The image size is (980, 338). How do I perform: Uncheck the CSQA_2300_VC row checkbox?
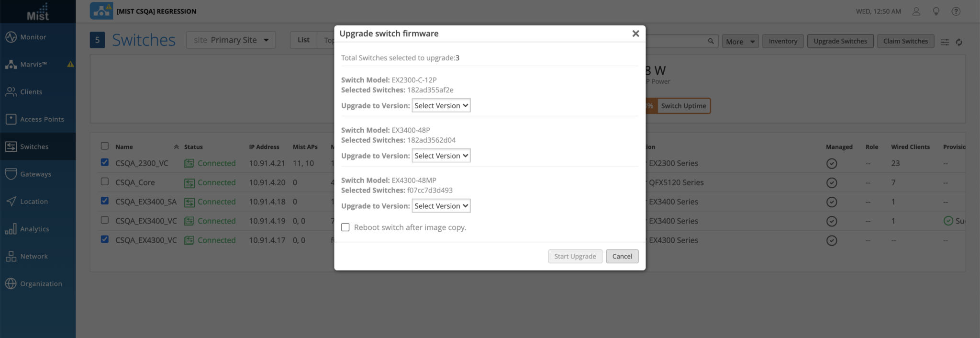(104, 163)
